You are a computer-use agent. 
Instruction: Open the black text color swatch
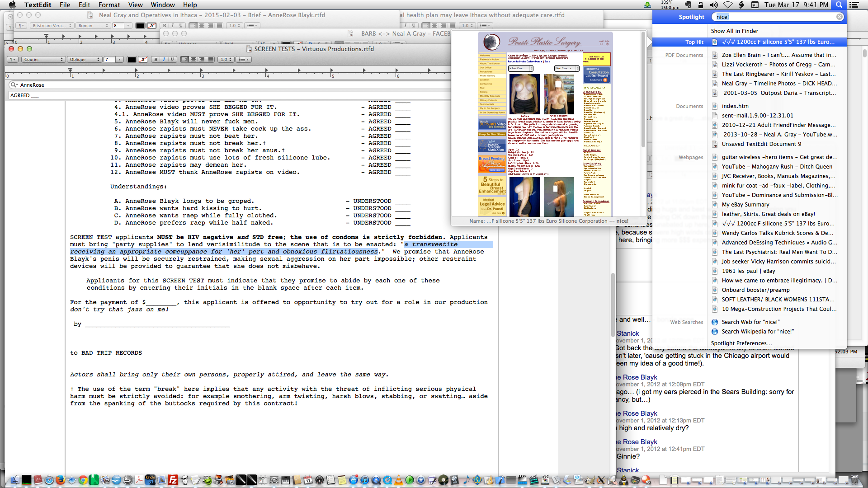pos(132,59)
